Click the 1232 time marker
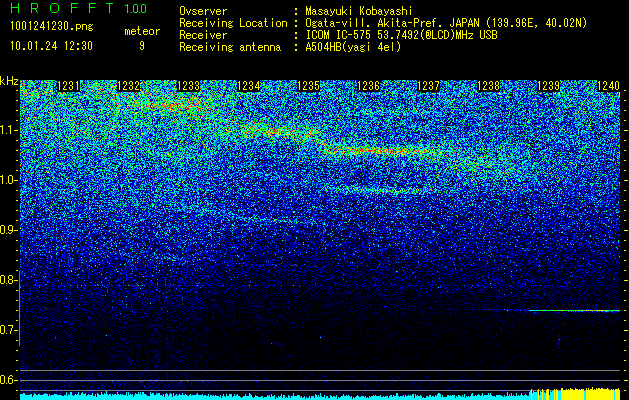This screenshot has height=400, width=629. pos(129,86)
